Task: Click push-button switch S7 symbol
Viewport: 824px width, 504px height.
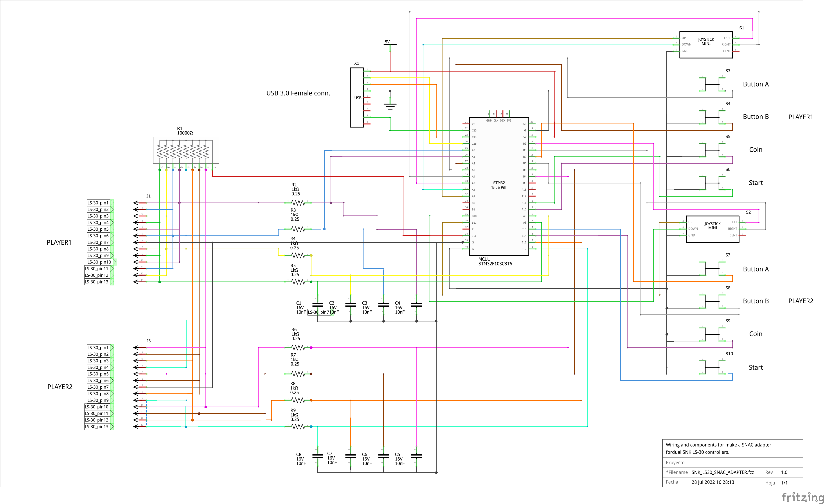Action: point(712,268)
